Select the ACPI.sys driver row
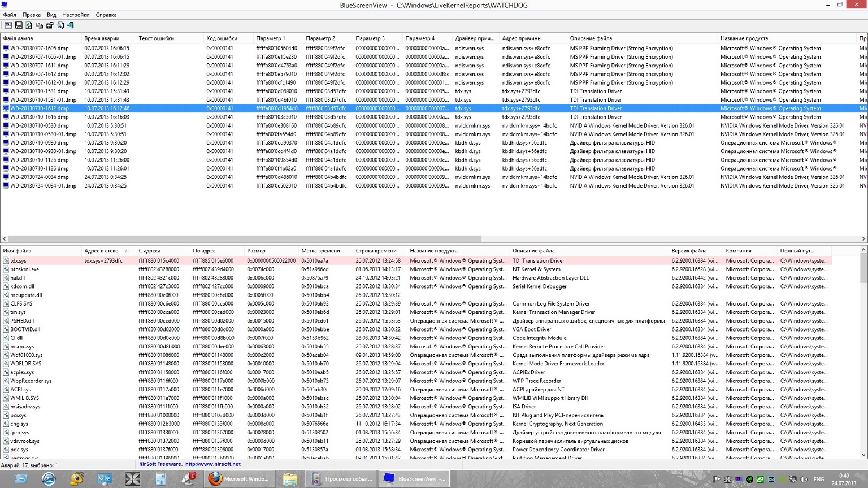The height and width of the screenshot is (488, 868). point(416,390)
